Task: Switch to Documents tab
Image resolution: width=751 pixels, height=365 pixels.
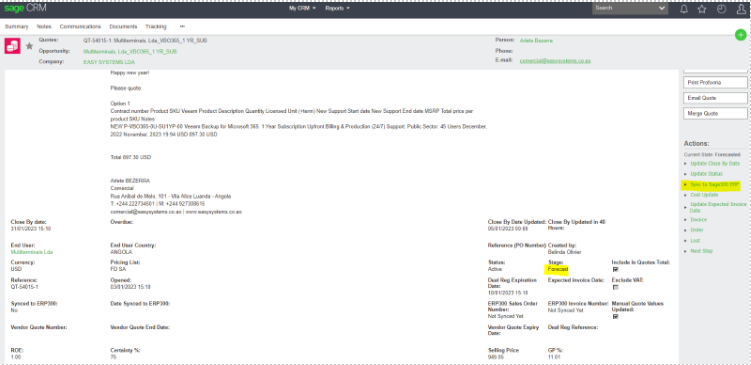Action: 123,27
